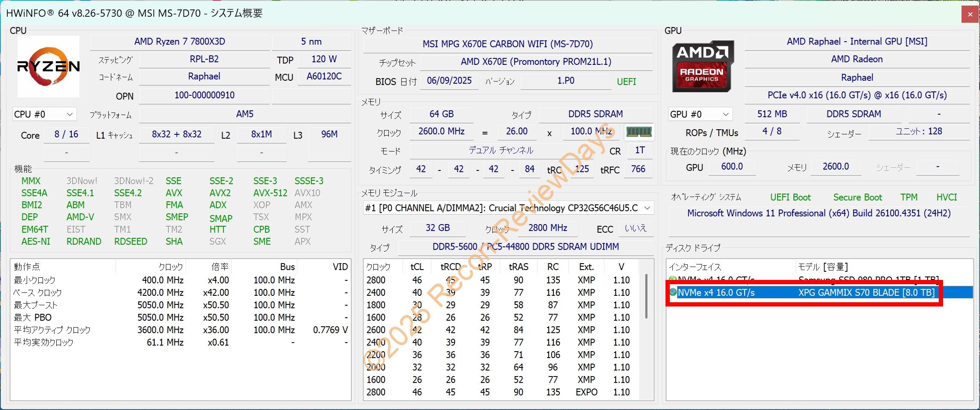980x410 pixels.
Task: Click the Samsung SSD drive status icon
Action: click(672, 279)
